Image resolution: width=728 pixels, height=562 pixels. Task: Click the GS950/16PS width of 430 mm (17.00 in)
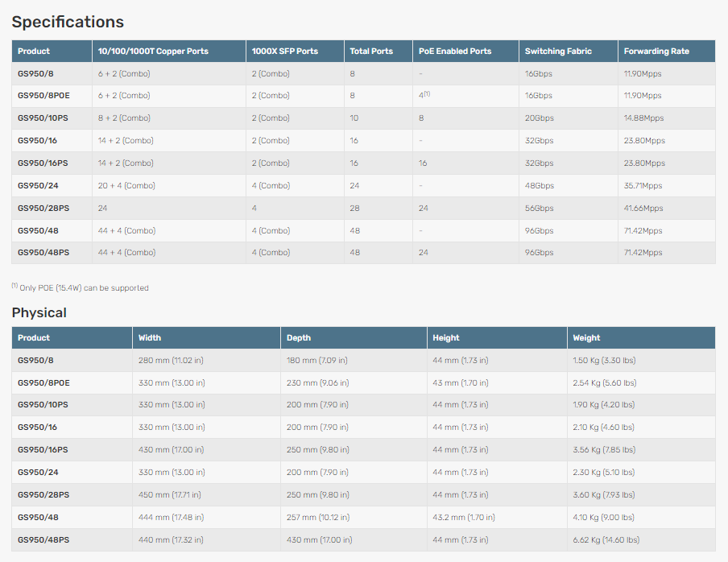click(171, 450)
